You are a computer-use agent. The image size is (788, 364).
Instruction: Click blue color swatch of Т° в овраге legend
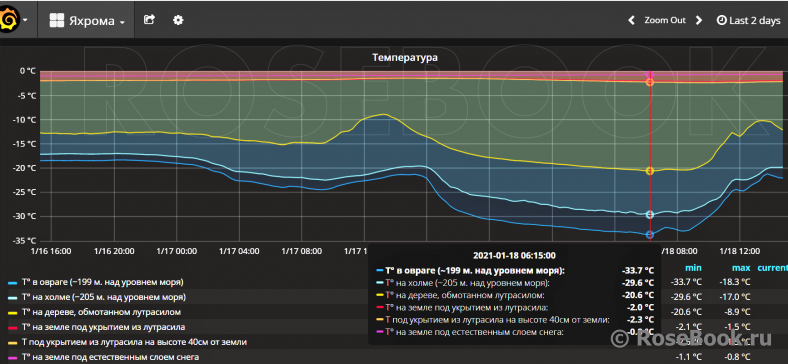(13, 283)
